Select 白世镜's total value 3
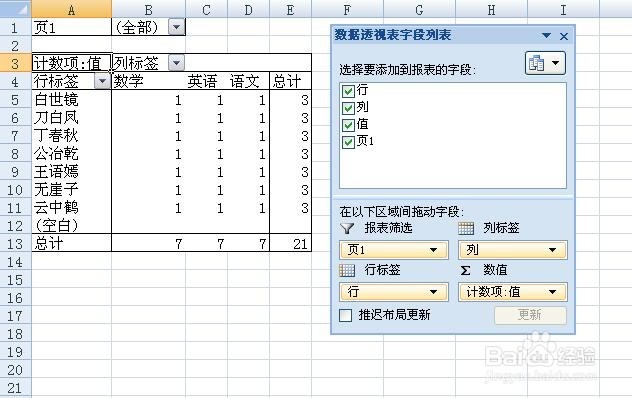 pos(290,100)
